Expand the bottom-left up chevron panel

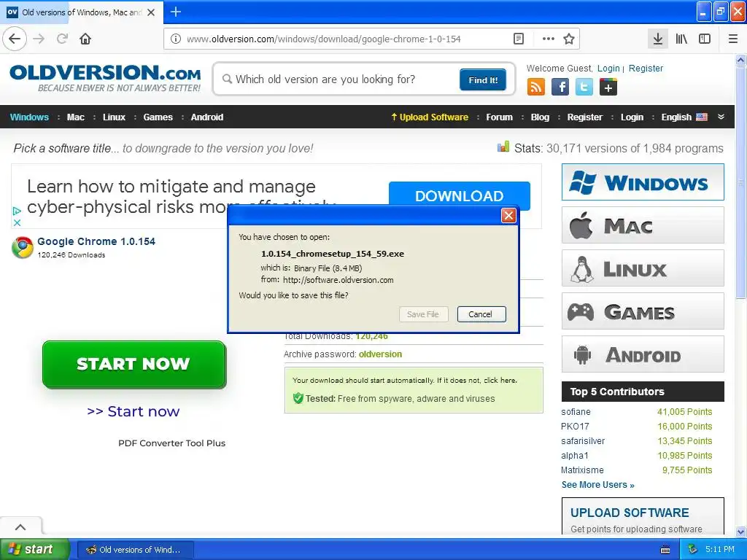pos(20,526)
